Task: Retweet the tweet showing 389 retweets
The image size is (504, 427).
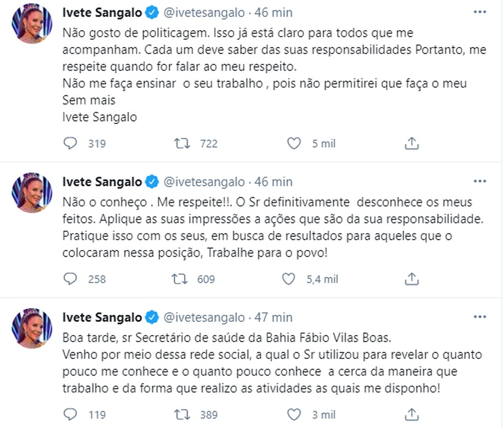Action: [x=181, y=414]
